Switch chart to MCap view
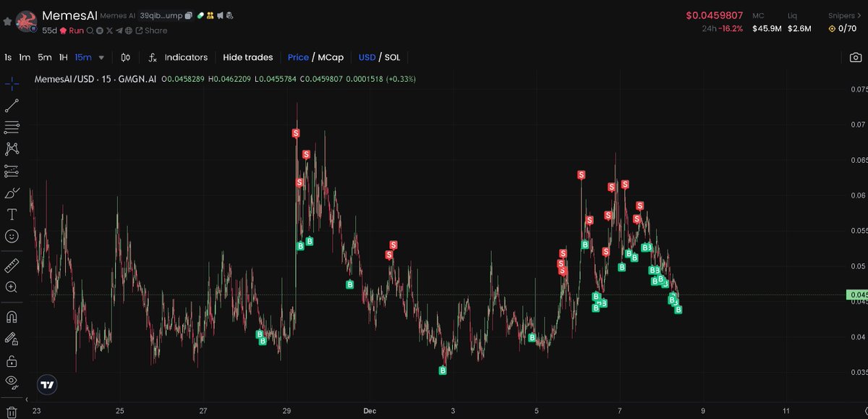This screenshot has height=419, width=868. pos(331,57)
